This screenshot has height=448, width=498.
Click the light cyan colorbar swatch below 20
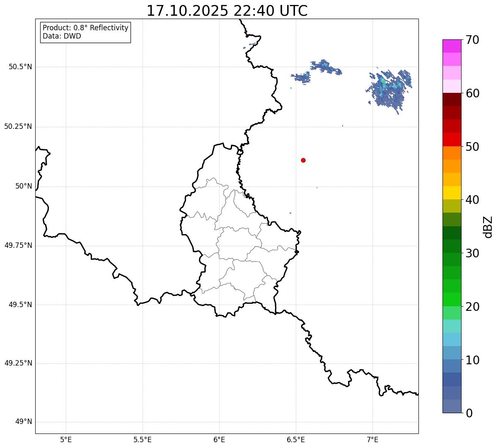point(452,326)
